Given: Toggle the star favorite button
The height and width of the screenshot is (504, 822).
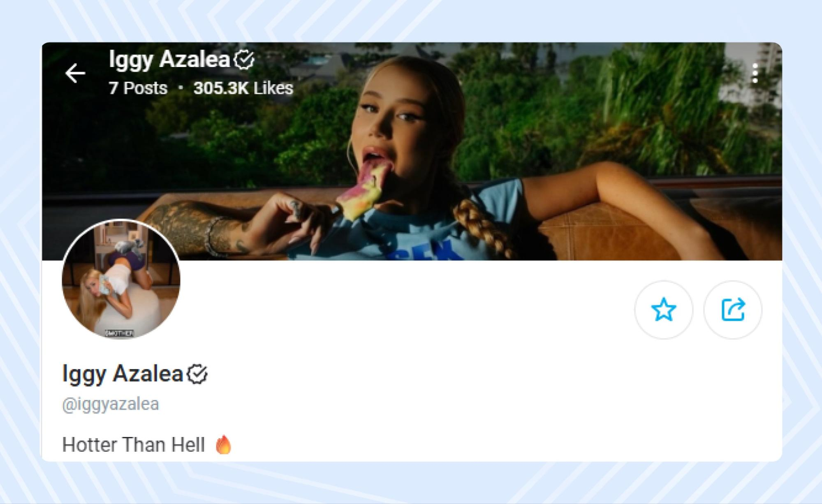Looking at the screenshot, I should pyautogui.click(x=663, y=310).
